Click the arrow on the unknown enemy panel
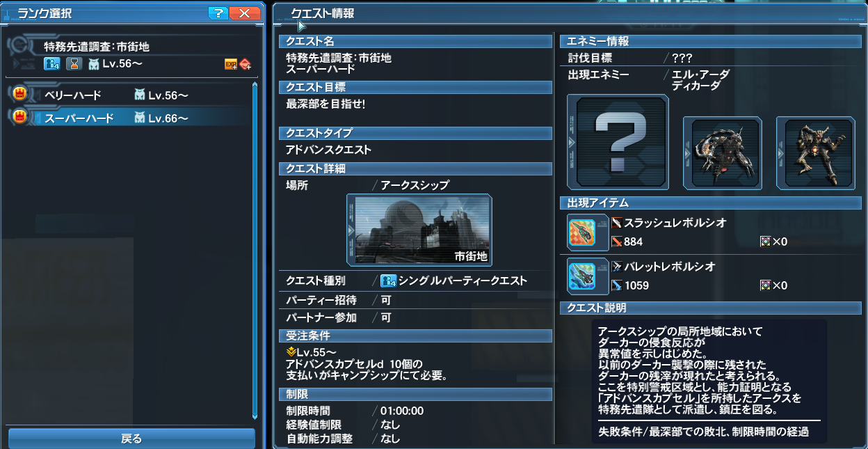The height and width of the screenshot is (449, 868). 571,143
